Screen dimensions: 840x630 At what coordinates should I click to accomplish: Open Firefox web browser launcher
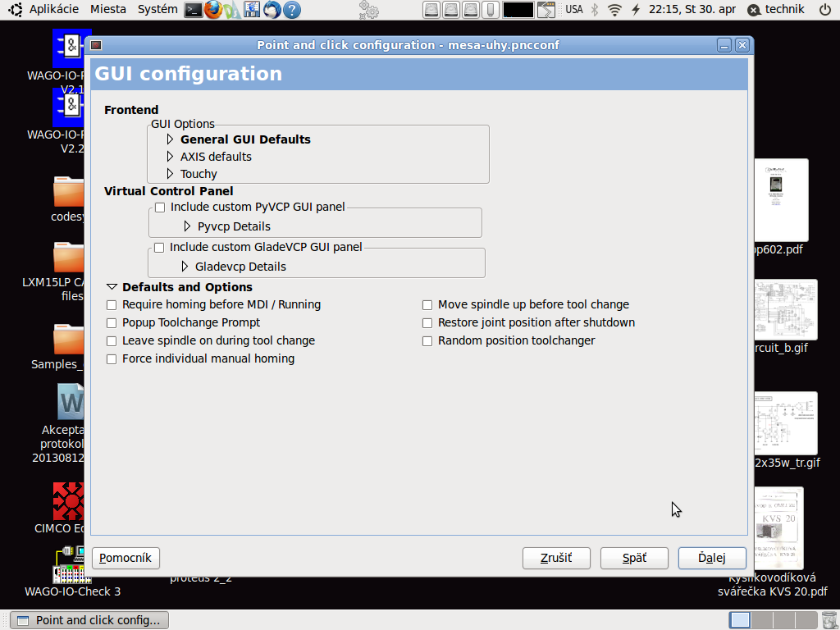pyautogui.click(x=213, y=10)
